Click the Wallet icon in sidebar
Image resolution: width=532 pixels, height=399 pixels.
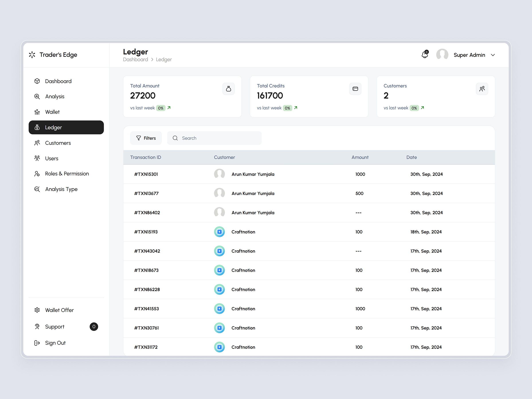pos(37,112)
